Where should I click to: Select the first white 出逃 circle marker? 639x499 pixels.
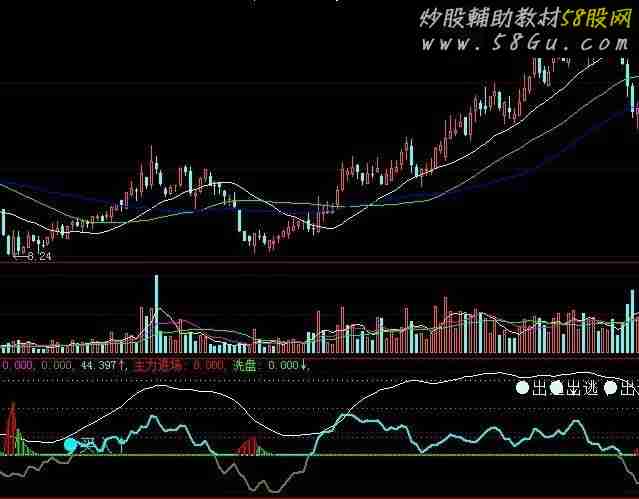[522, 388]
